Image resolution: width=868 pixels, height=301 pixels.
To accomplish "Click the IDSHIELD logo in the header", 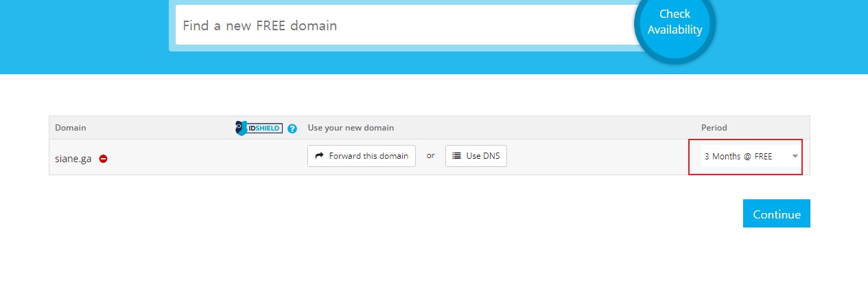I will 259,128.
